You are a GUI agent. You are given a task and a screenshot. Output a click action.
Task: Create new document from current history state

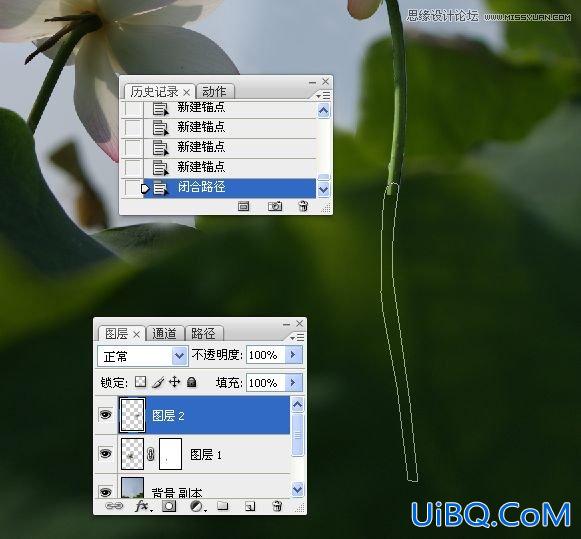point(243,206)
